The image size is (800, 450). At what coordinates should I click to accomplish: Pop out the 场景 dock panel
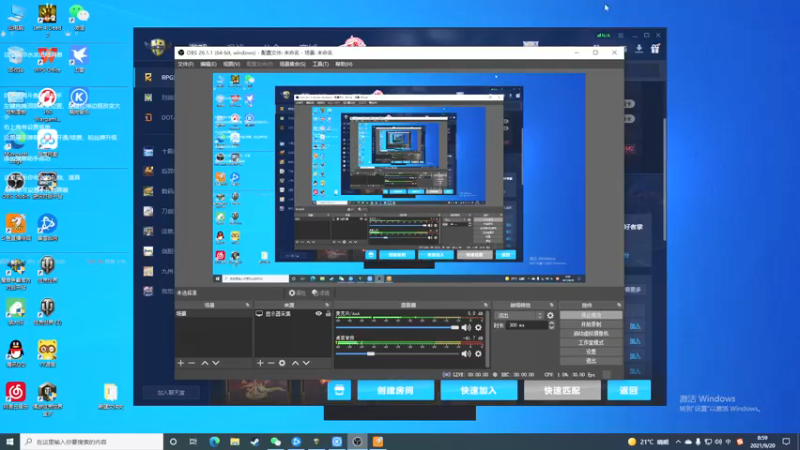pos(247,305)
